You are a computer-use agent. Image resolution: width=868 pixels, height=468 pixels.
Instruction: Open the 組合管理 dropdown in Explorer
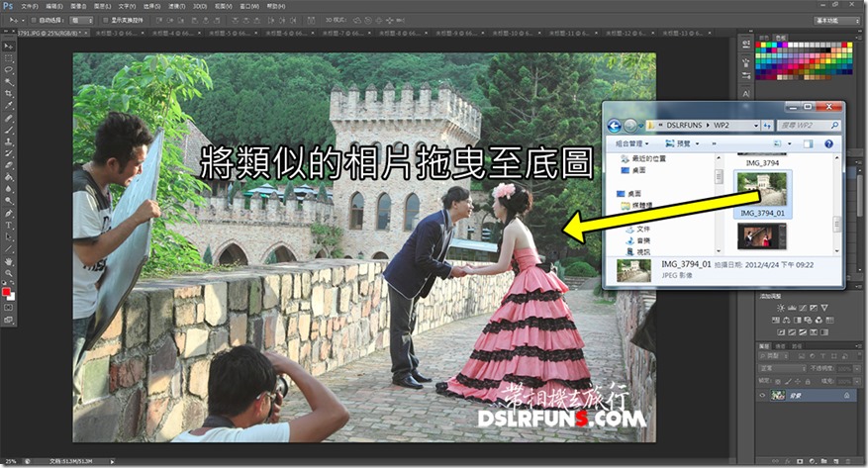tap(629, 143)
